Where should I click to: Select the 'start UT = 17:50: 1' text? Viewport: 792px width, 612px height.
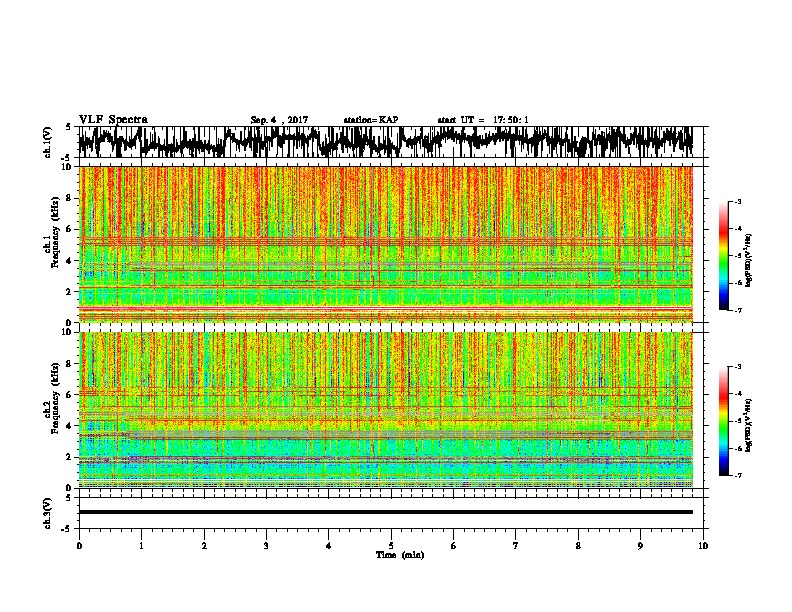(x=483, y=120)
